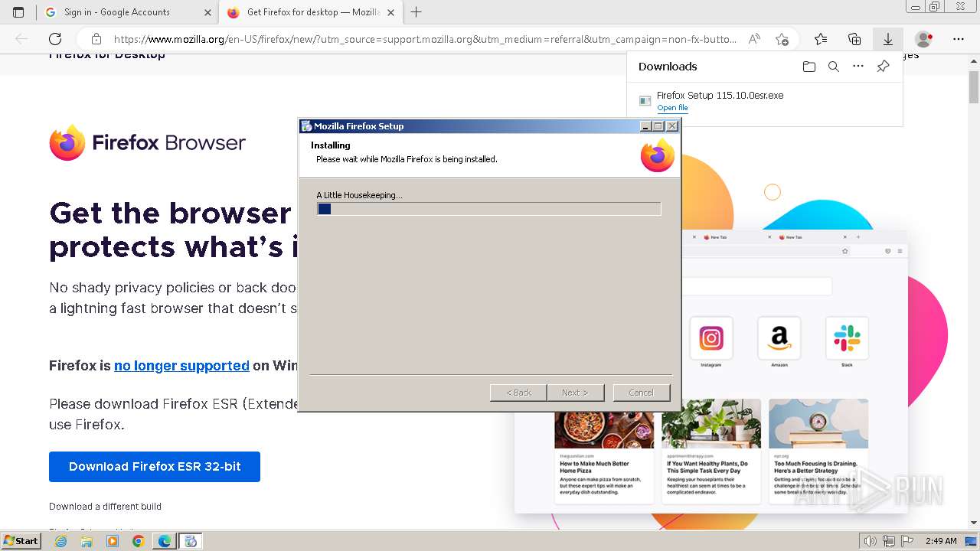Open the Edge profile avatar
Screen dimensions: 980x551
point(924,39)
